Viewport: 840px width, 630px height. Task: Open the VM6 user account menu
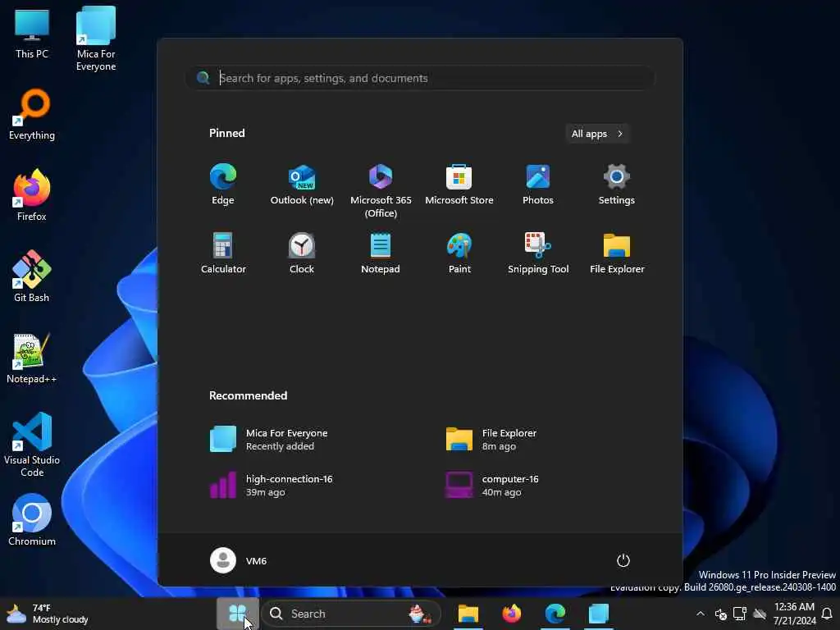[x=239, y=560]
